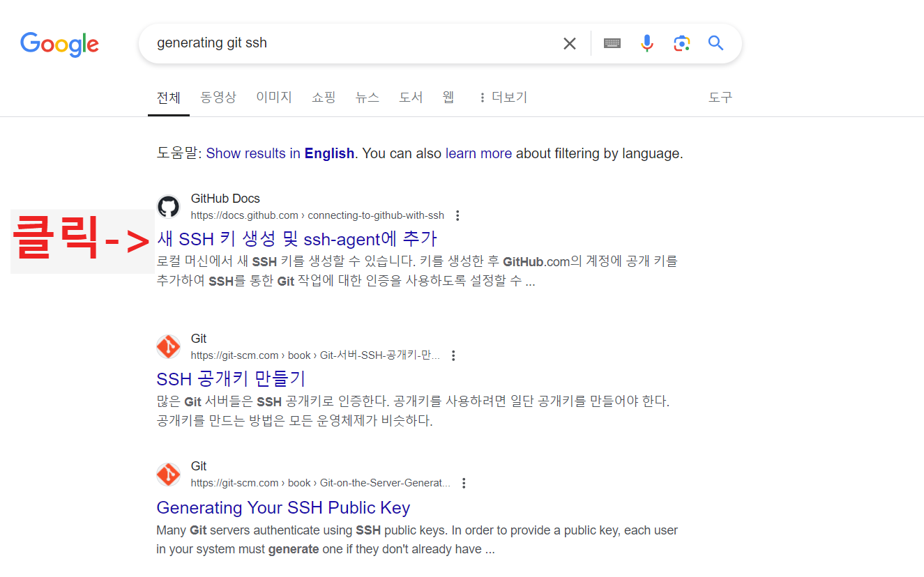The width and height of the screenshot is (924, 577).
Task: Switch to the 동영상 tab
Action: pyautogui.click(x=218, y=98)
